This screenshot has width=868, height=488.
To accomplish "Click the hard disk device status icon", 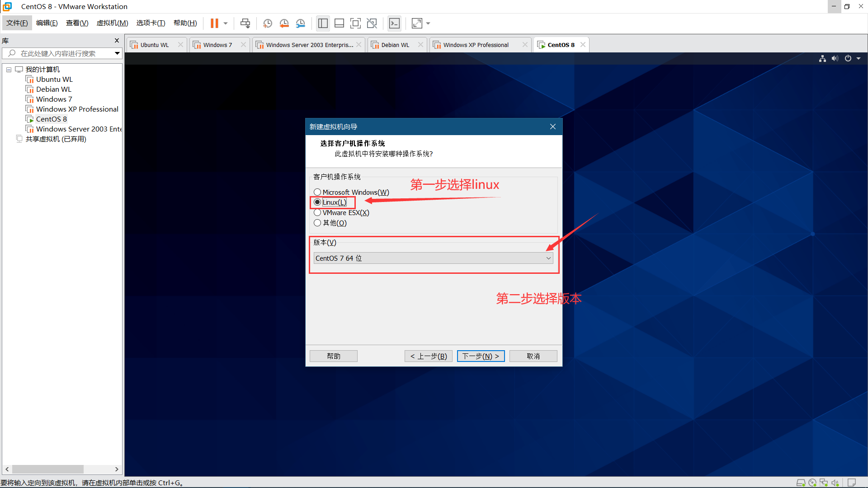I will (x=801, y=483).
